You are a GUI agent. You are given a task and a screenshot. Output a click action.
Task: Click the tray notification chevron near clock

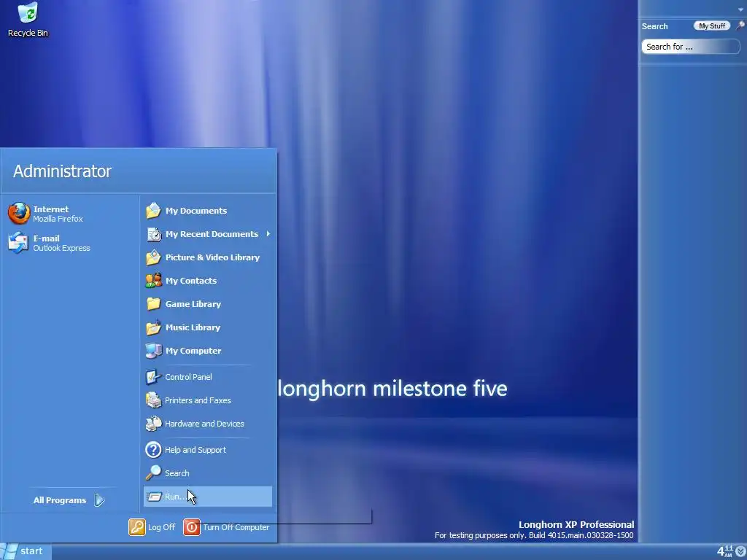pyautogui.click(x=741, y=551)
